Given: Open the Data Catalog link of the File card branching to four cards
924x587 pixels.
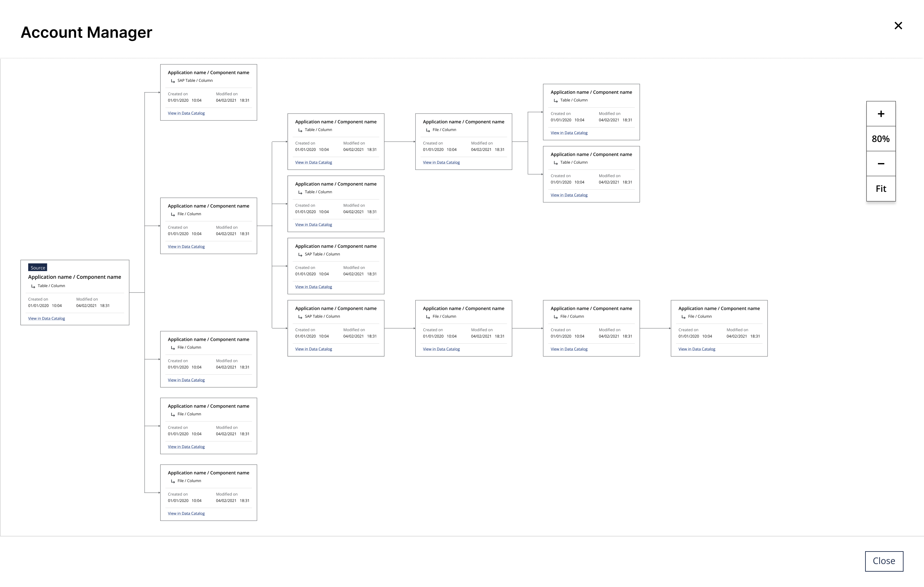Looking at the screenshot, I should [x=186, y=247].
